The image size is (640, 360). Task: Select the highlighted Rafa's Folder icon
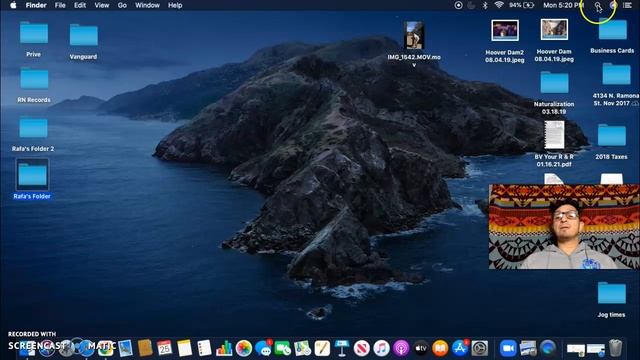pos(32,175)
